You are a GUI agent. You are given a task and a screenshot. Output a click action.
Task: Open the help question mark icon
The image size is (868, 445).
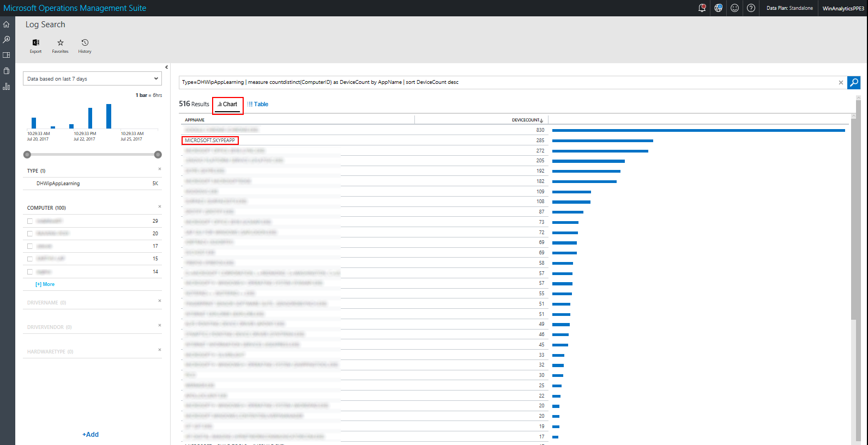click(x=751, y=8)
